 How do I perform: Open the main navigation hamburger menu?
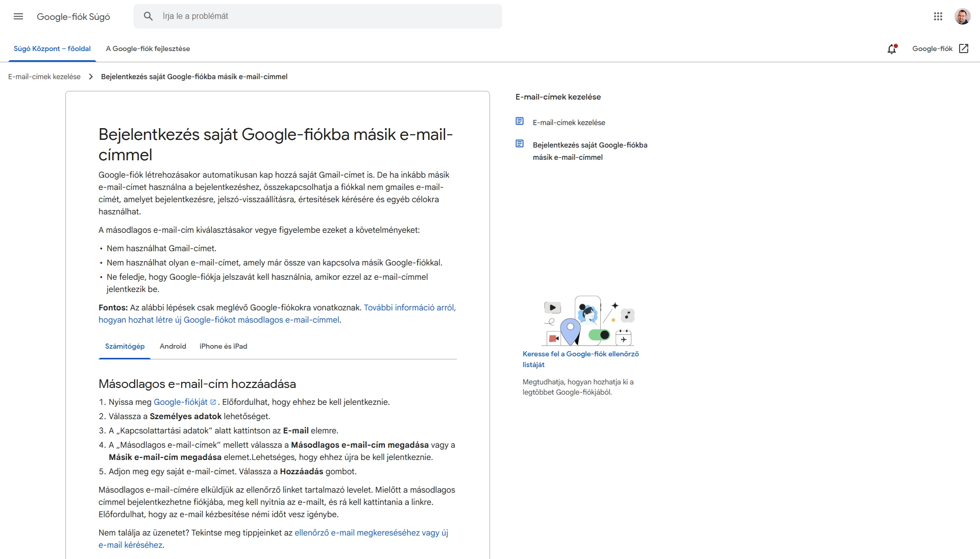tap(18, 16)
